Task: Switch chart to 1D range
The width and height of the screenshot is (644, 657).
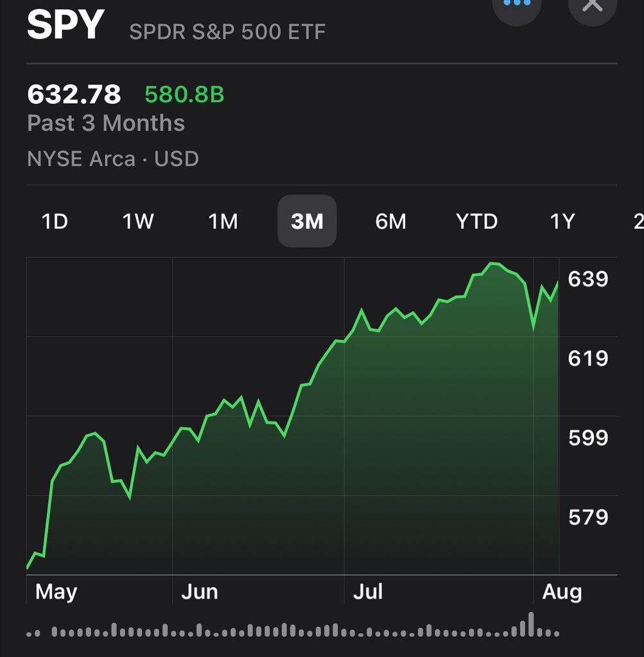Action: [55, 221]
